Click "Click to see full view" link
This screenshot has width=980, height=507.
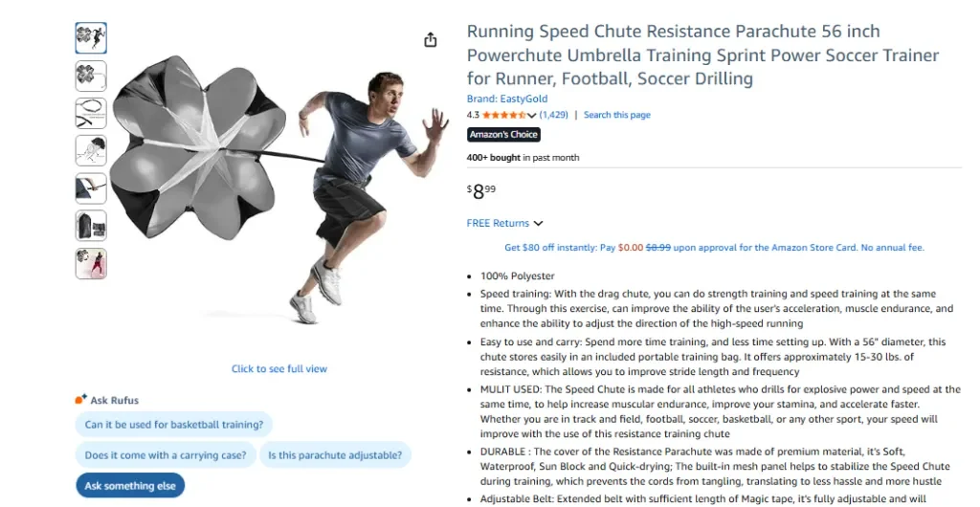279,368
